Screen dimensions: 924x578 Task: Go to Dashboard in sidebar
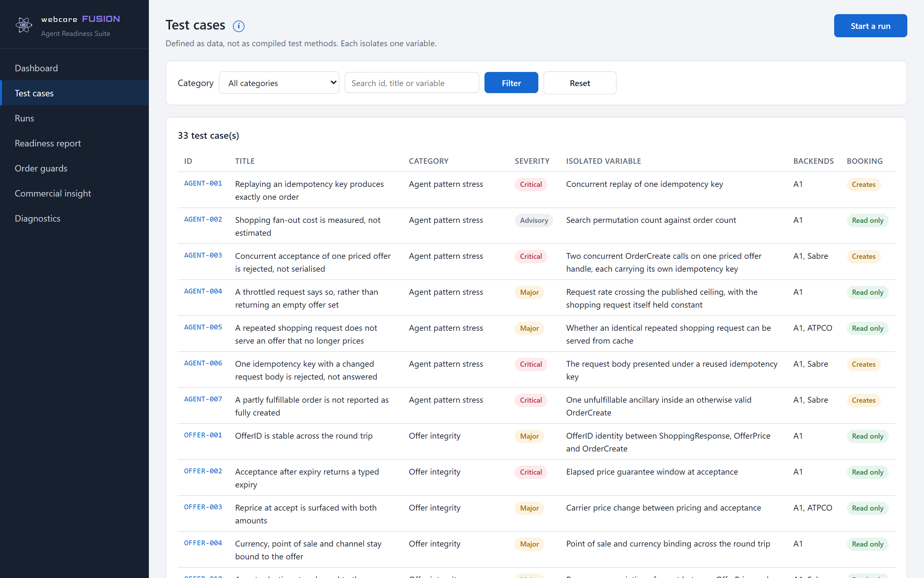(74, 68)
